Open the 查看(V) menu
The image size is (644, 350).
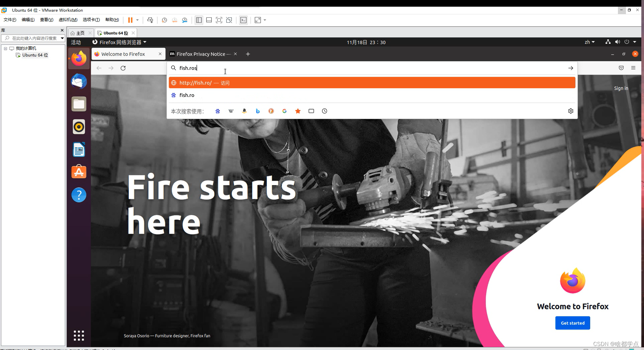(x=46, y=20)
